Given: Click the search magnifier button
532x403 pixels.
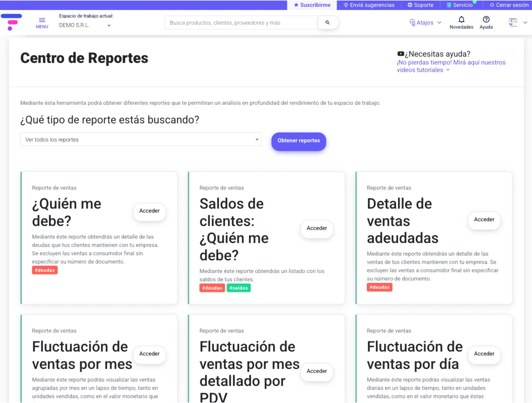Looking at the screenshot, I should point(328,23).
